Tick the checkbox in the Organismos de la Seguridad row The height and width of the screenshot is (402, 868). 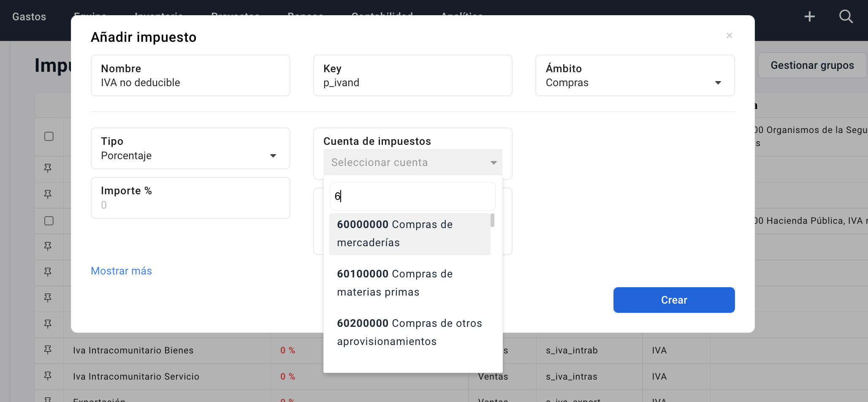point(49,136)
